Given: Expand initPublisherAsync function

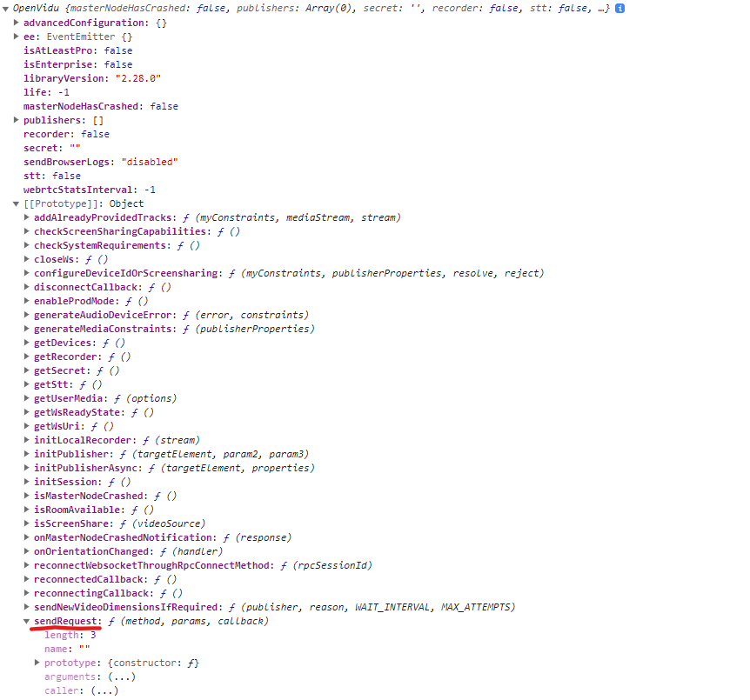Looking at the screenshot, I should tap(27, 468).
